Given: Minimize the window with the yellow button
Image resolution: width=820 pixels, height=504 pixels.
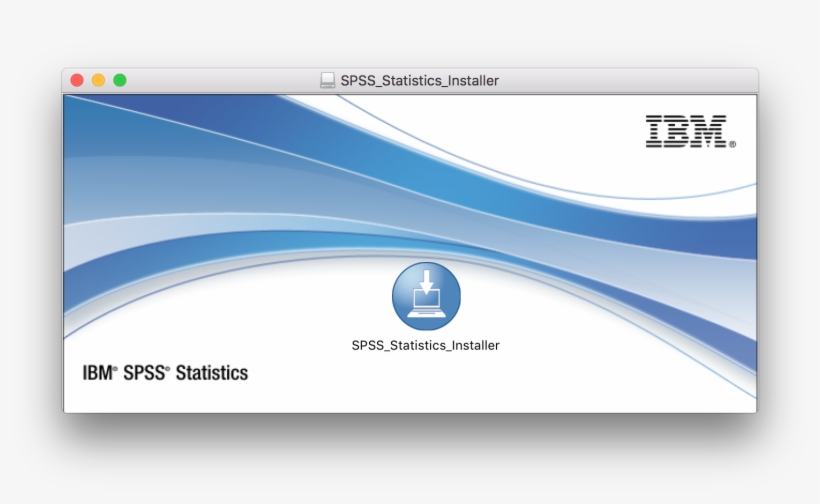Looking at the screenshot, I should [98, 80].
